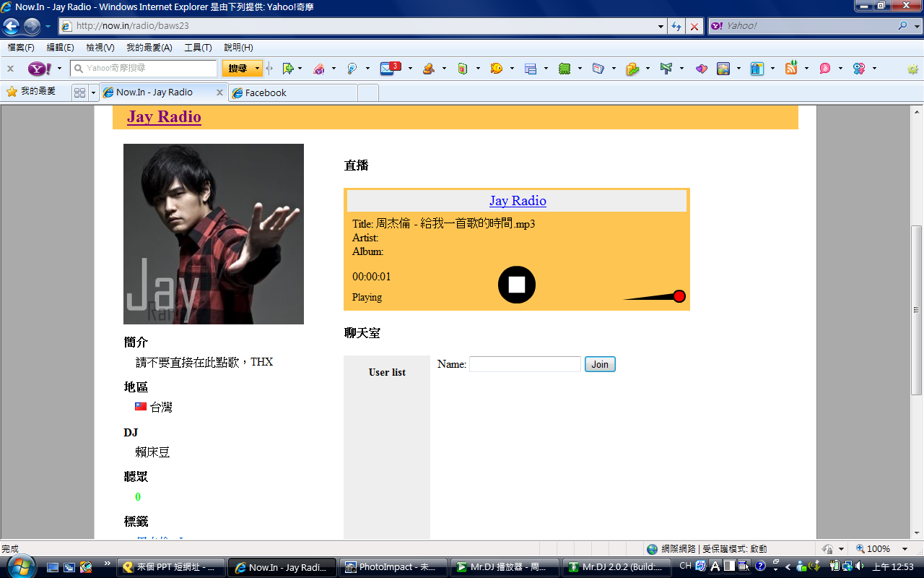Stop the Jay Radio stream playback
Viewport: 924px width, 578px height.
point(517,285)
